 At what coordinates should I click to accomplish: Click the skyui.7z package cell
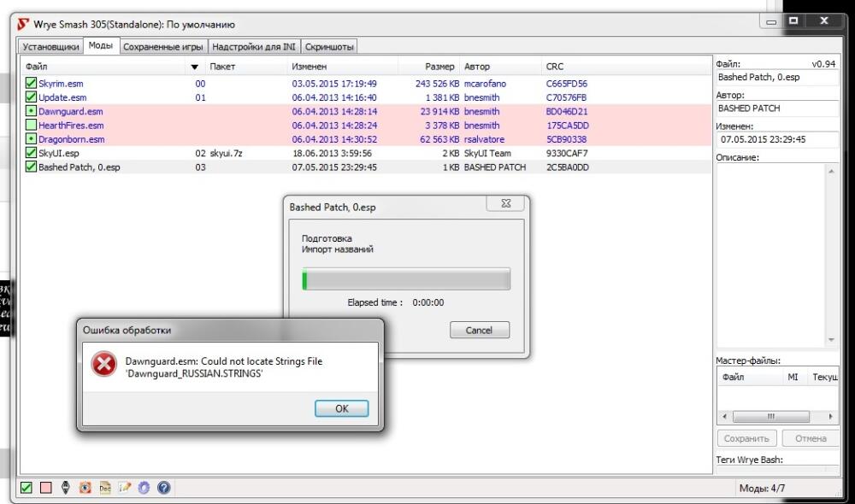click(x=226, y=154)
